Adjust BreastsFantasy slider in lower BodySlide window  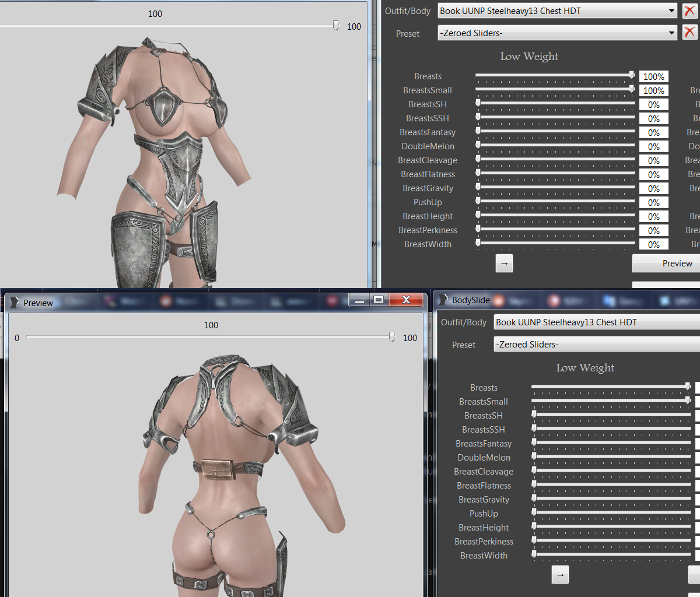[x=611, y=443]
